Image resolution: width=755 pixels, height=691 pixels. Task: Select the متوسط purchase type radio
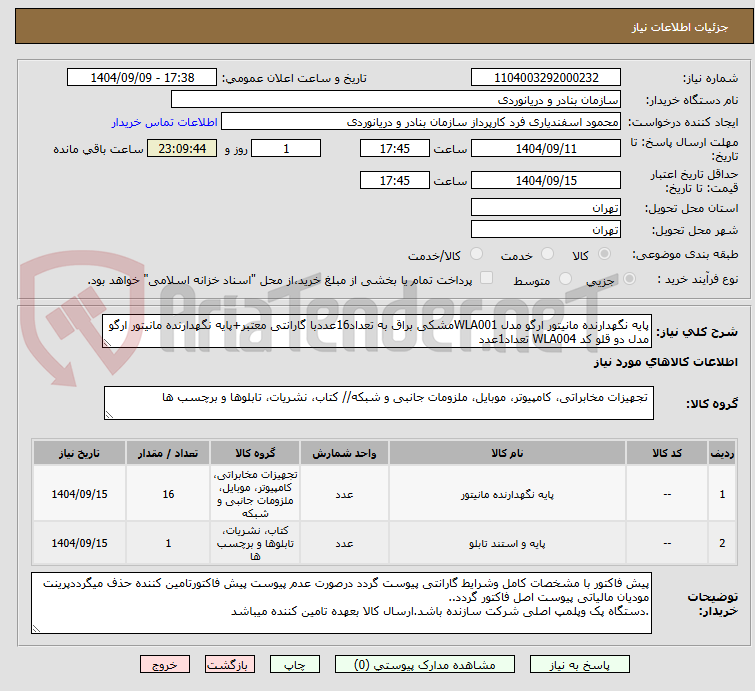(x=565, y=279)
